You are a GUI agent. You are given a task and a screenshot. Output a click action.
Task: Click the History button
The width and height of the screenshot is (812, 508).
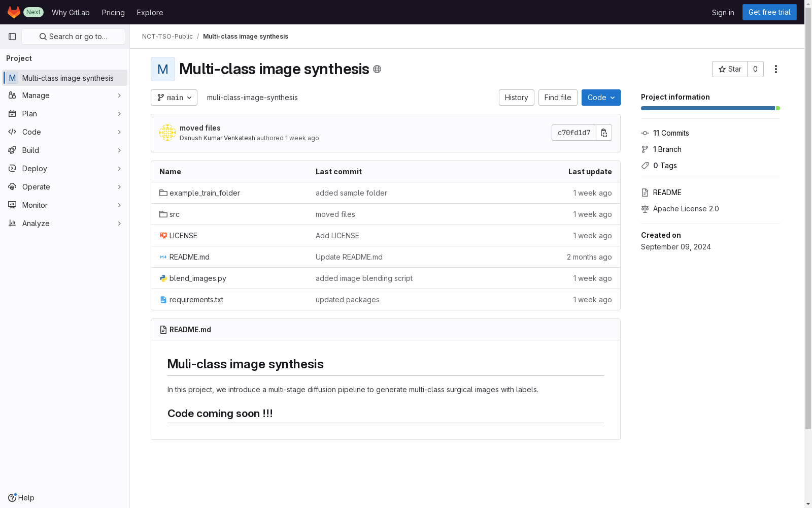pos(516,98)
